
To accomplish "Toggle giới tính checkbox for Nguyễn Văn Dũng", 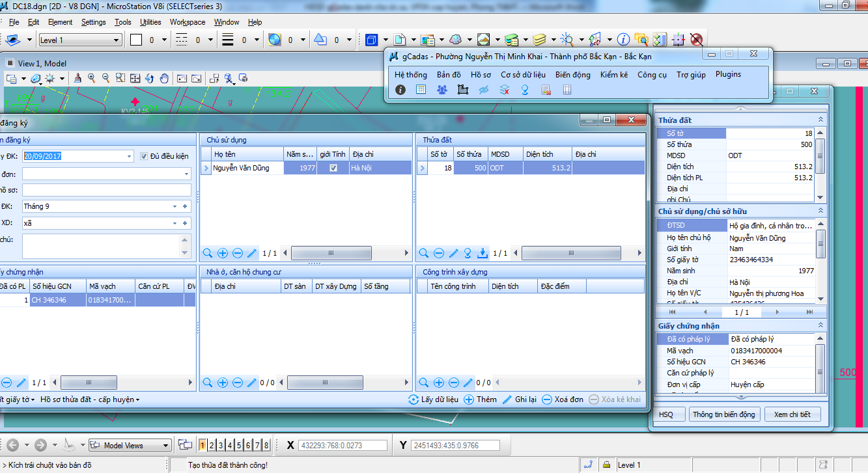I will coord(333,168).
